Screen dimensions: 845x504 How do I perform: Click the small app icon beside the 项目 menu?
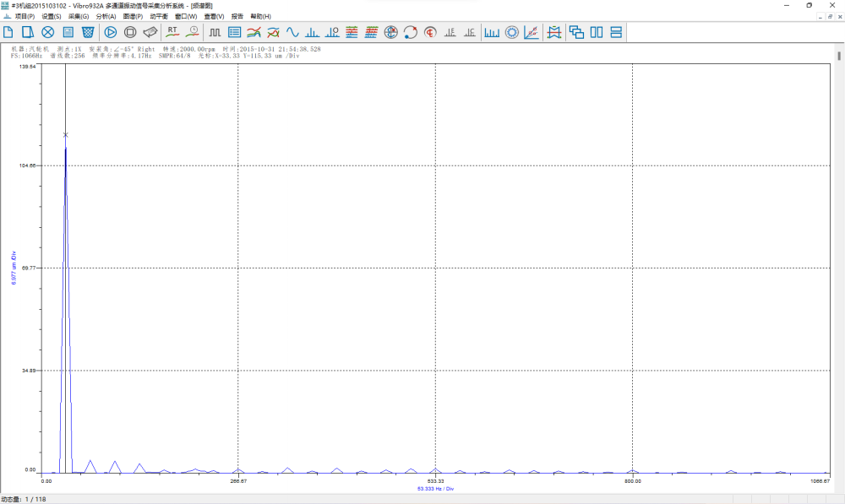7,17
